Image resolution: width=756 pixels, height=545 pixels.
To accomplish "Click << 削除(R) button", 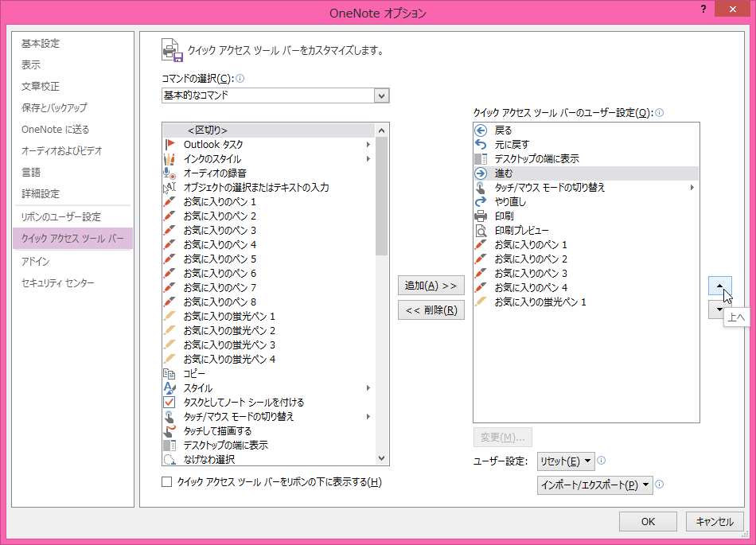I will pyautogui.click(x=431, y=310).
